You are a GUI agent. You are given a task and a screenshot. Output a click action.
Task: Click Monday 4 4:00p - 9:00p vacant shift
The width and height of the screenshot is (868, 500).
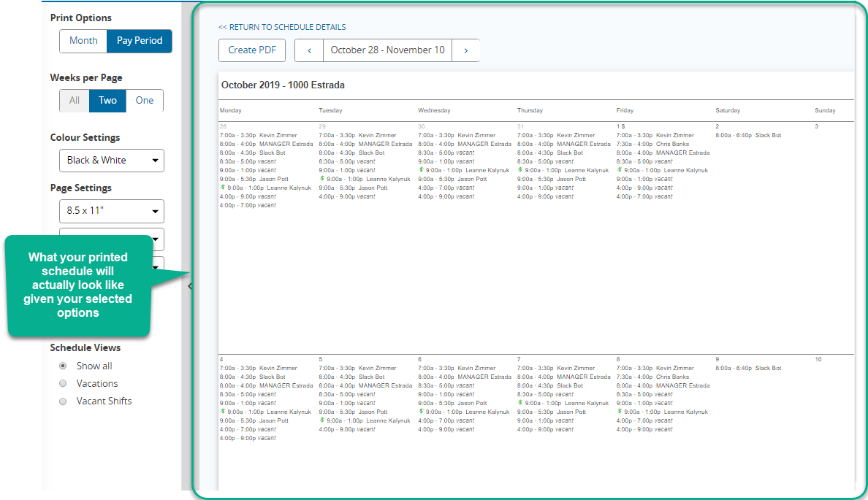[248, 439]
